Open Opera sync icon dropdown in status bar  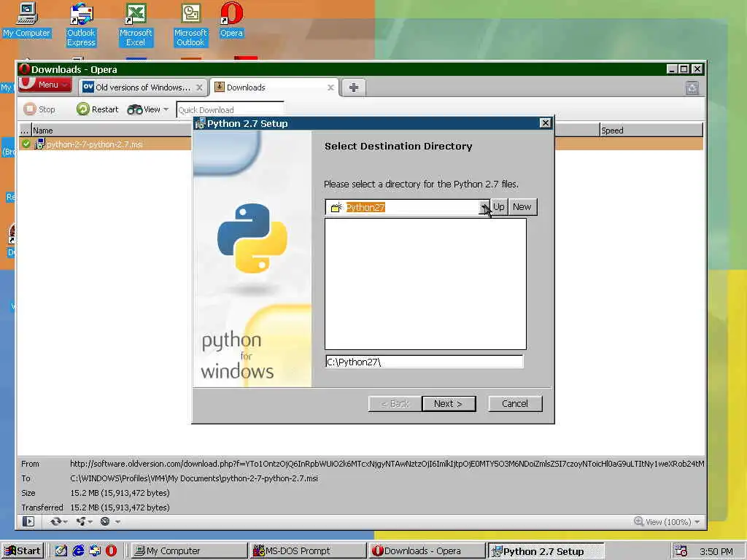click(59, 521)
